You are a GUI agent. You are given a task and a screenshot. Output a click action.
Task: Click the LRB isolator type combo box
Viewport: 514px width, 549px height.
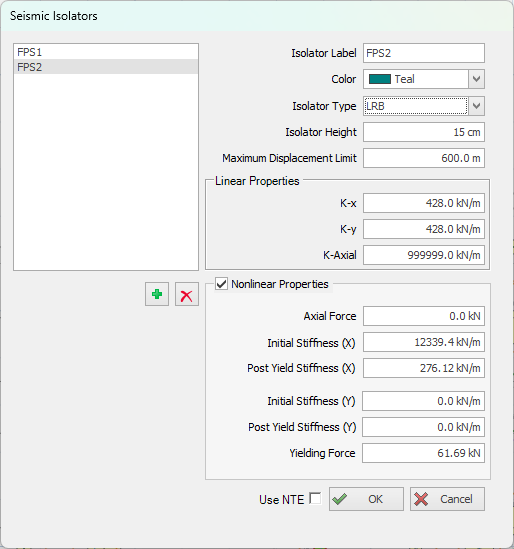pyautogui.click(x=416, y=106)
